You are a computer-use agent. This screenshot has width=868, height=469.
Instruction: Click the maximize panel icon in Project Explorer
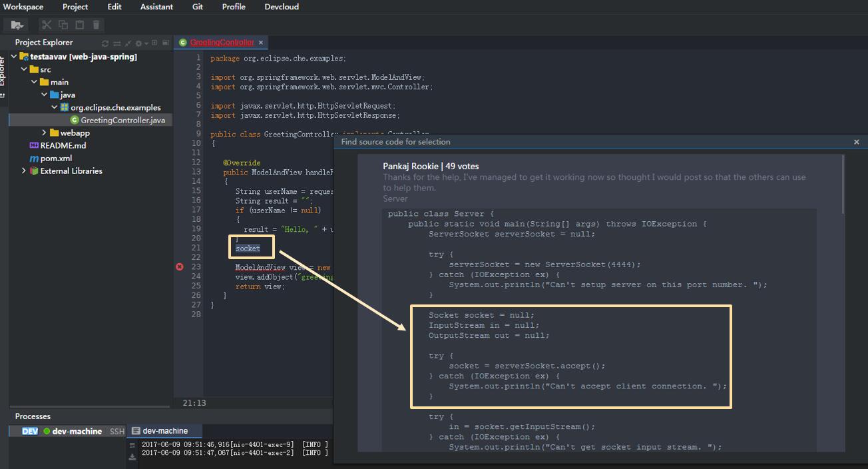pos(154,43)
